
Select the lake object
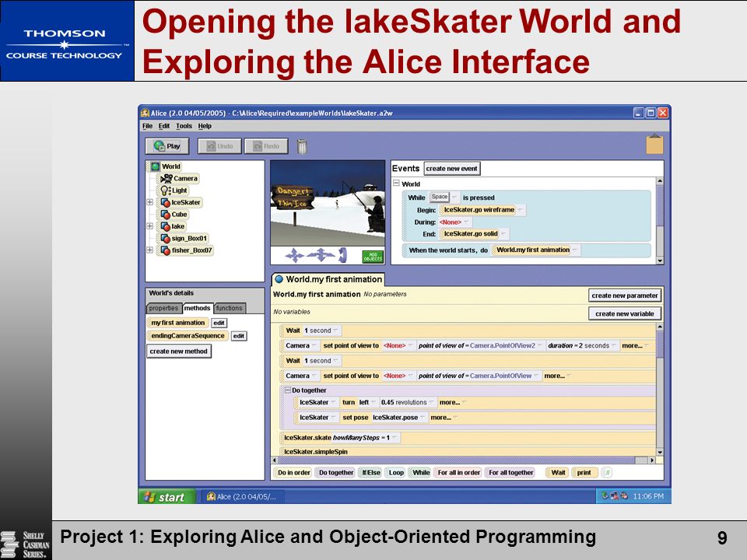[x=173, y=226]
